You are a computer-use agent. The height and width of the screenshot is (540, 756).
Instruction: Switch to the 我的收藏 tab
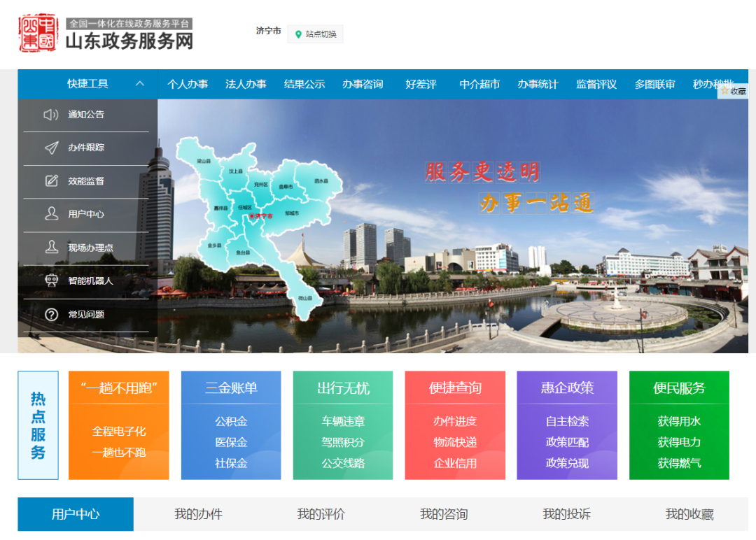pos(690,513)
